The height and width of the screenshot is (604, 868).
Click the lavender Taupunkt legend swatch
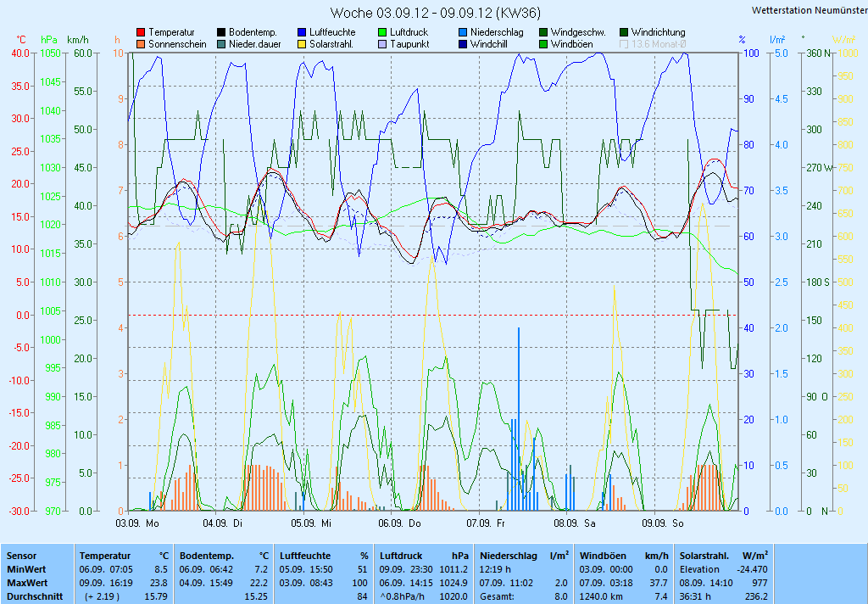(382, 44)
